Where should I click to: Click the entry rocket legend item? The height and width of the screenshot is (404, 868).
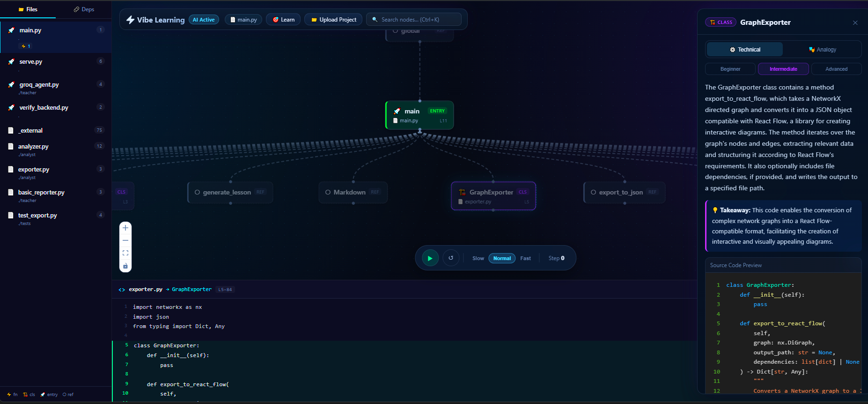point(49,395)
